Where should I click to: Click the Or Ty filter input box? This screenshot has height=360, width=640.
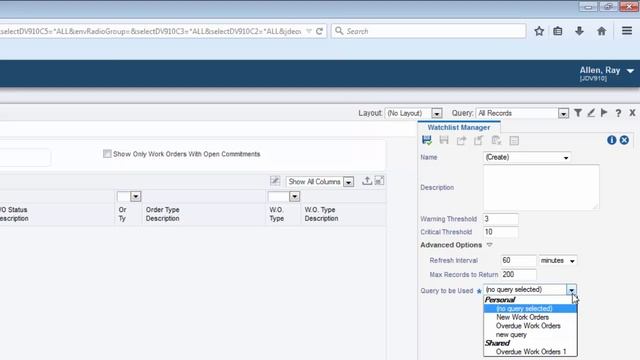[123, 197]
